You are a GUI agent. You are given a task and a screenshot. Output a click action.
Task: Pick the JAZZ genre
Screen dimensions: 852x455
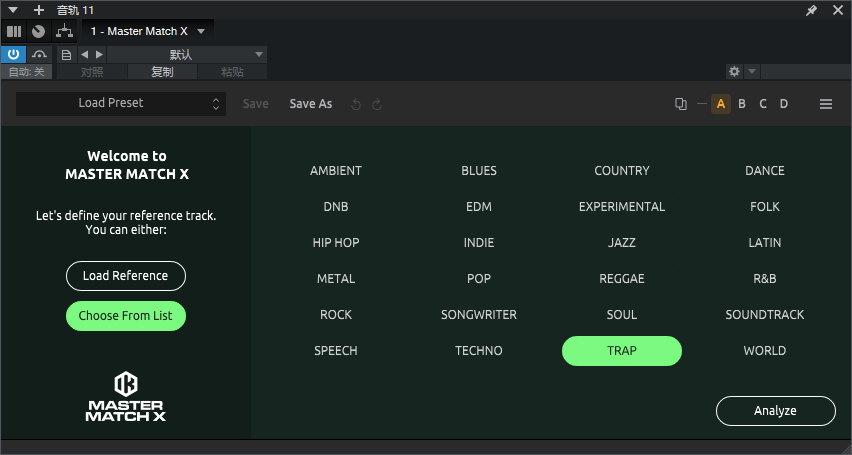(x=622, y=242)
